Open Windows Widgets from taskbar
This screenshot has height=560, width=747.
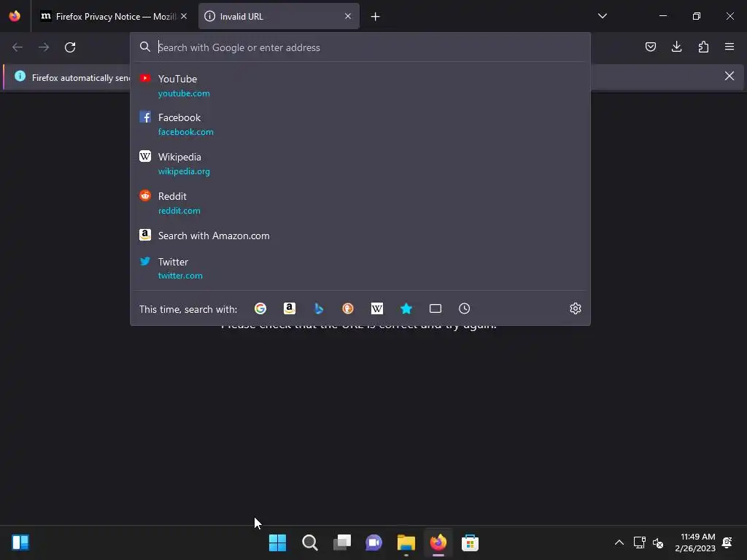[x=20, y=542]
